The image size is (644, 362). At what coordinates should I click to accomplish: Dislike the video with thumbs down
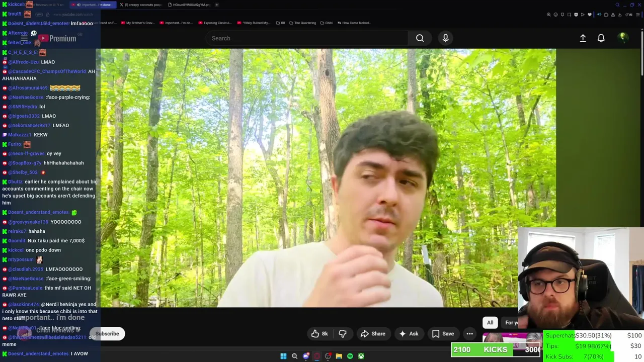pyautogui.click(x=343, y=333)
